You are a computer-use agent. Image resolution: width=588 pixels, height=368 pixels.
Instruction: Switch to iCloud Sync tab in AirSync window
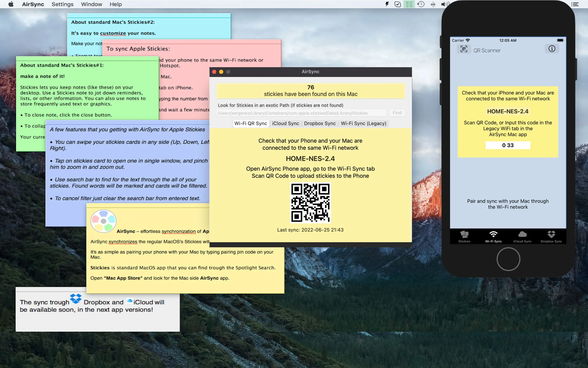coord(286,124)
